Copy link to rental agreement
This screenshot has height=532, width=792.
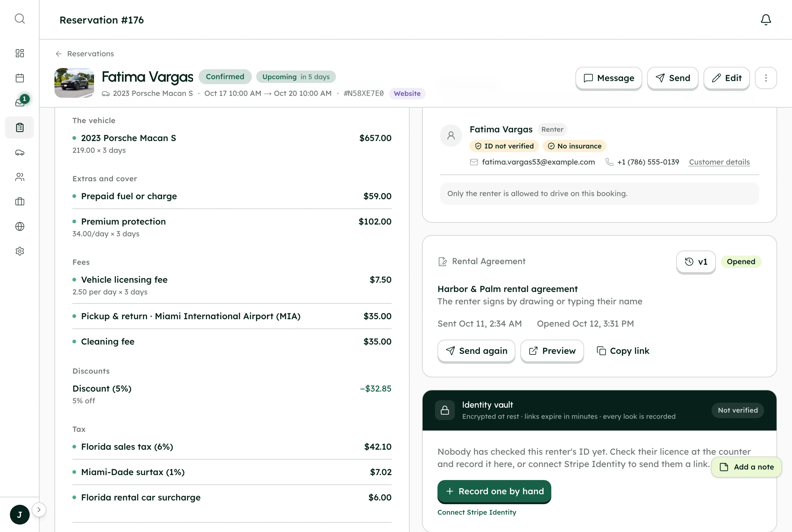(623, 351)
